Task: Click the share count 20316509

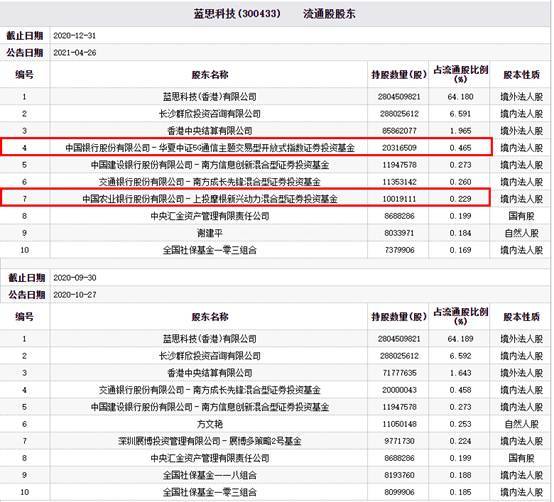Action: coord(399,148)
